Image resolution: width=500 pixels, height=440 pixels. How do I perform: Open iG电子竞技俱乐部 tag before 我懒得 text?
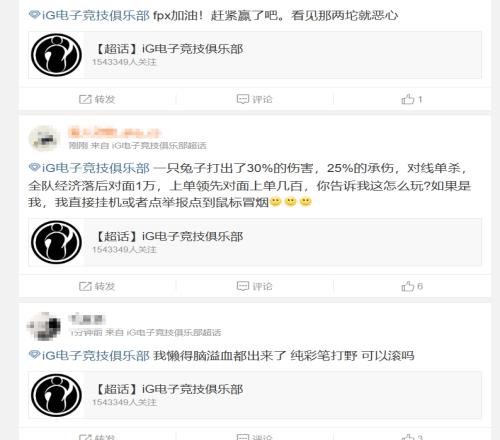pos(89,355)
